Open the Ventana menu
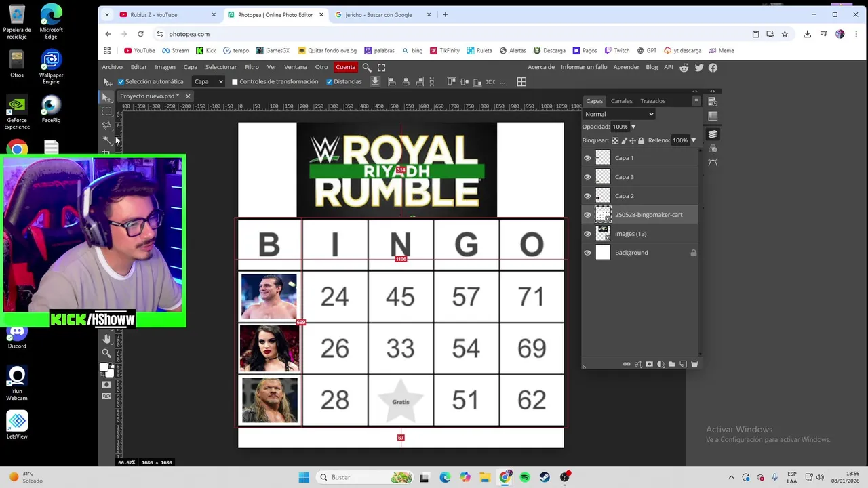 (296, 67)
